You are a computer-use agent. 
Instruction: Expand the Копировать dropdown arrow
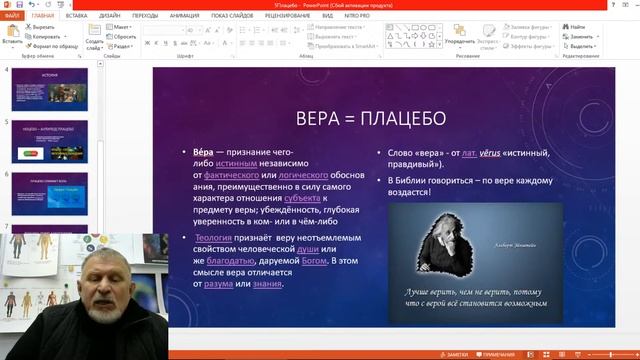pos(65,37)
